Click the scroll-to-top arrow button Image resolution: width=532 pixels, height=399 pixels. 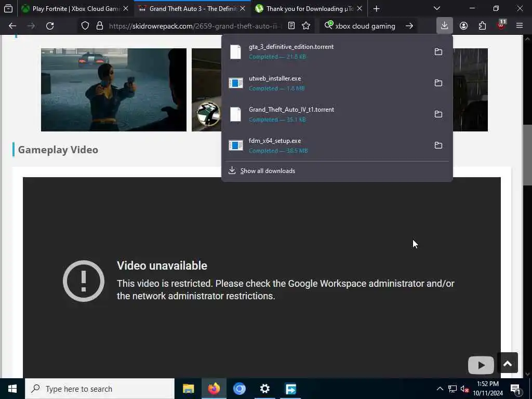[x=508, y=363]
